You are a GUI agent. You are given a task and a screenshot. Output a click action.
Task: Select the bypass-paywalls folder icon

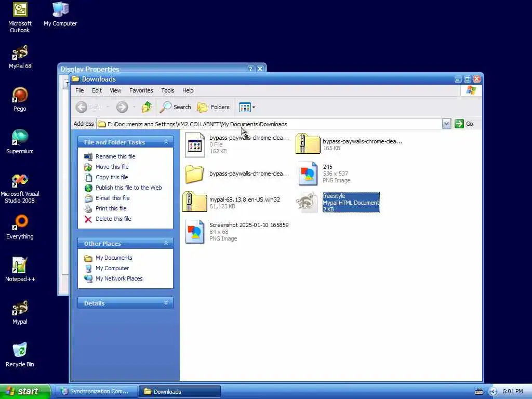(194, 174)
